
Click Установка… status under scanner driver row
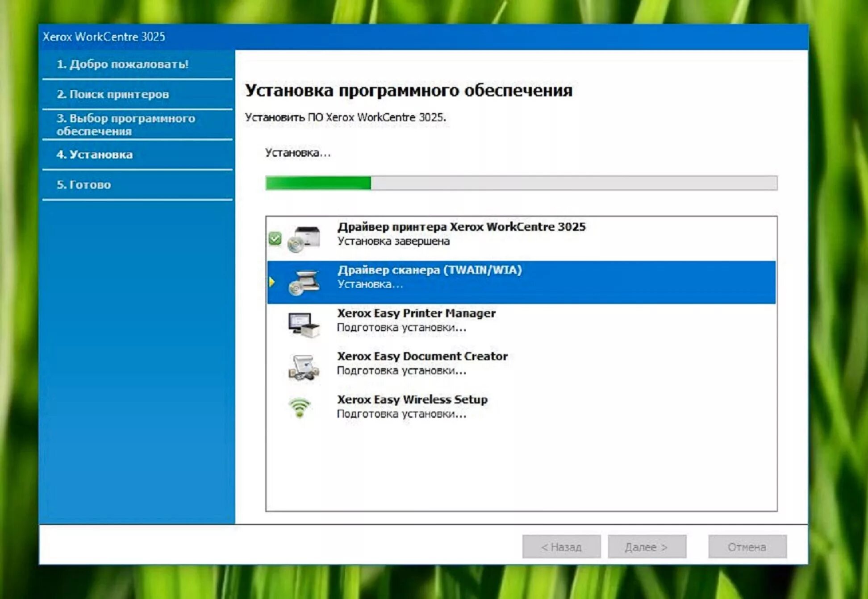point(370,284)
